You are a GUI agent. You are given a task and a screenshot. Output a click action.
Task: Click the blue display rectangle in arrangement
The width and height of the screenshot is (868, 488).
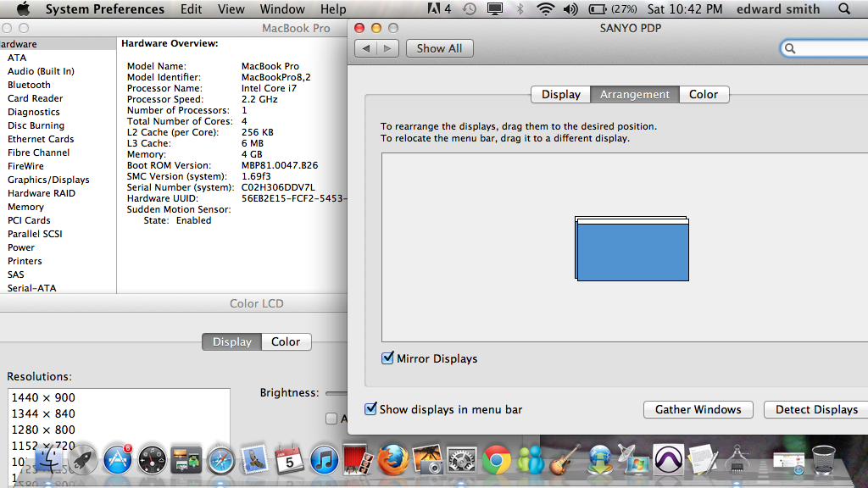tap(632, 252)
